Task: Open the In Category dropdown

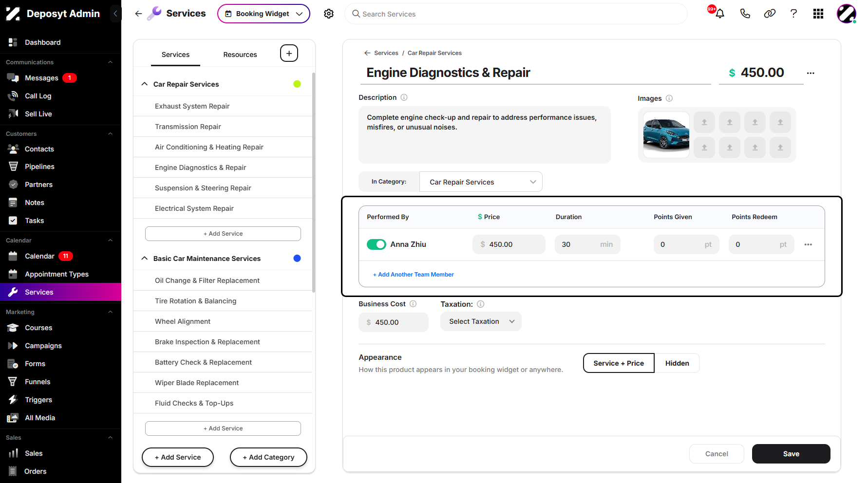Action: point(481,182)
